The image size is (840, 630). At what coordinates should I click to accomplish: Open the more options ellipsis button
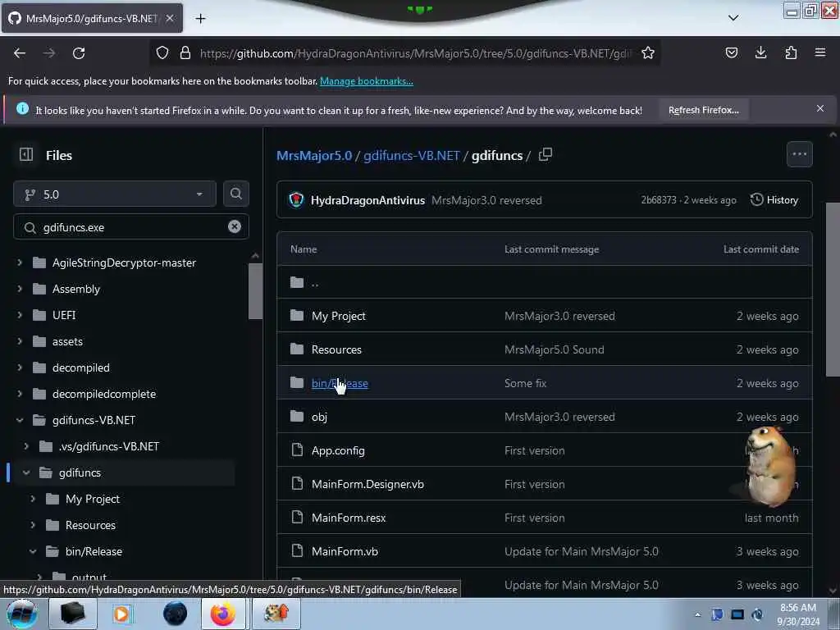(x=799, y=154)
